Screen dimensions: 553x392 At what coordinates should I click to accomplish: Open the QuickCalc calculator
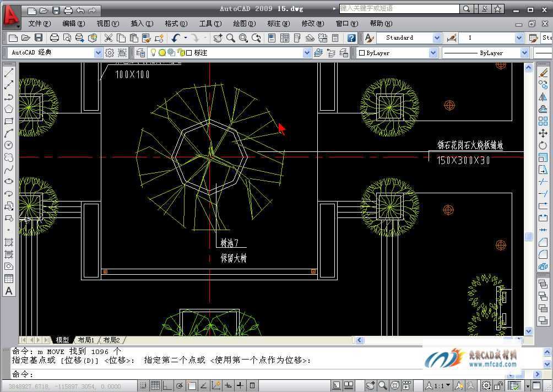point(335,38)
